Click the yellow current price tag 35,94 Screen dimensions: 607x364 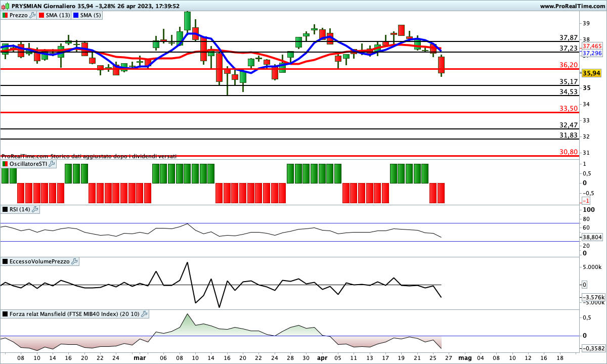tap(591, 73)
